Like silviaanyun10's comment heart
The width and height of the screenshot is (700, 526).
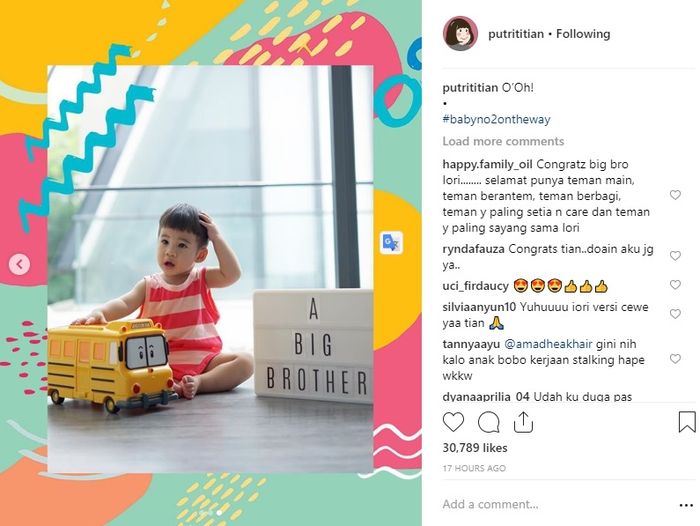(x=675, y=314)
